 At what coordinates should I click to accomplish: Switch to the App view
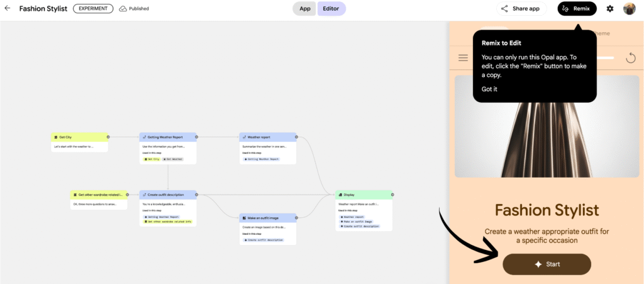(x=304, y=9)
